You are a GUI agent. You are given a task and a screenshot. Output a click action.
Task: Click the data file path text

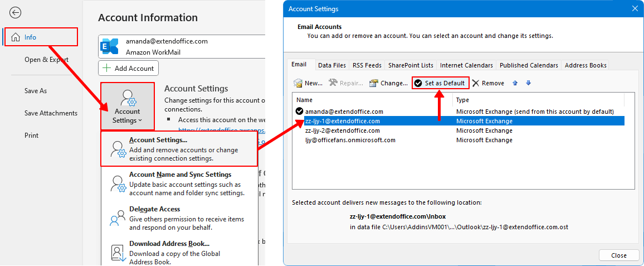(x=459, y=227)
